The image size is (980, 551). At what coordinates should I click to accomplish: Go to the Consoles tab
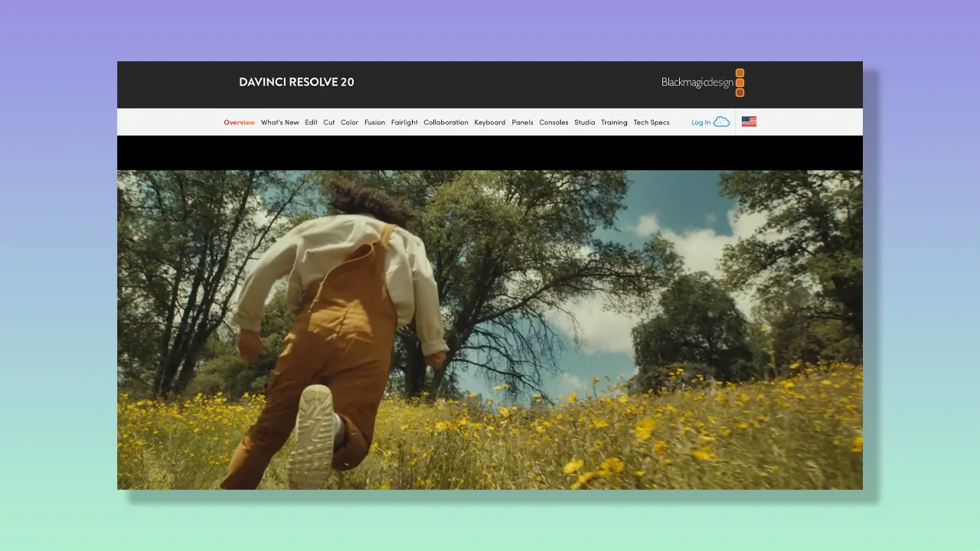pos(554,122)
